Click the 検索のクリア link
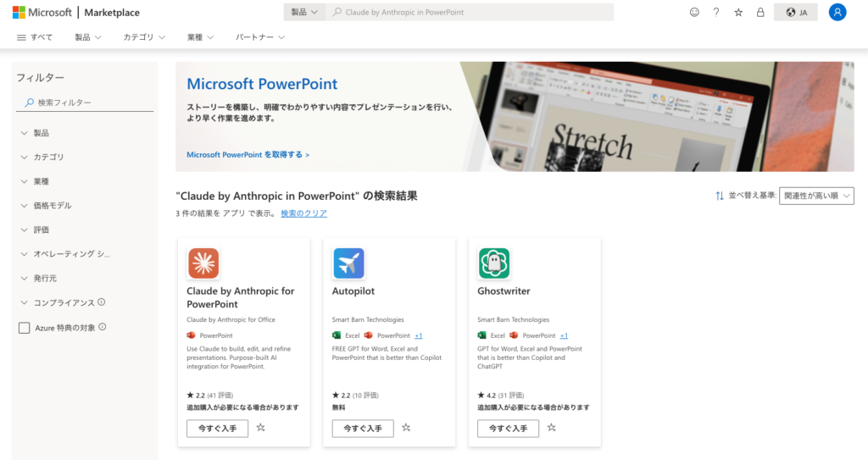The image size is (868, 460). [x=303, y=213]
